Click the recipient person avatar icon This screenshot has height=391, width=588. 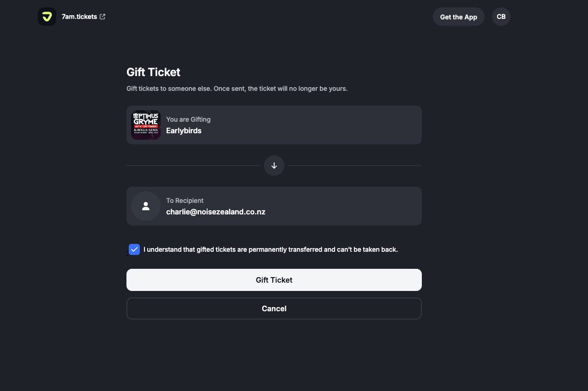point(146,206)
